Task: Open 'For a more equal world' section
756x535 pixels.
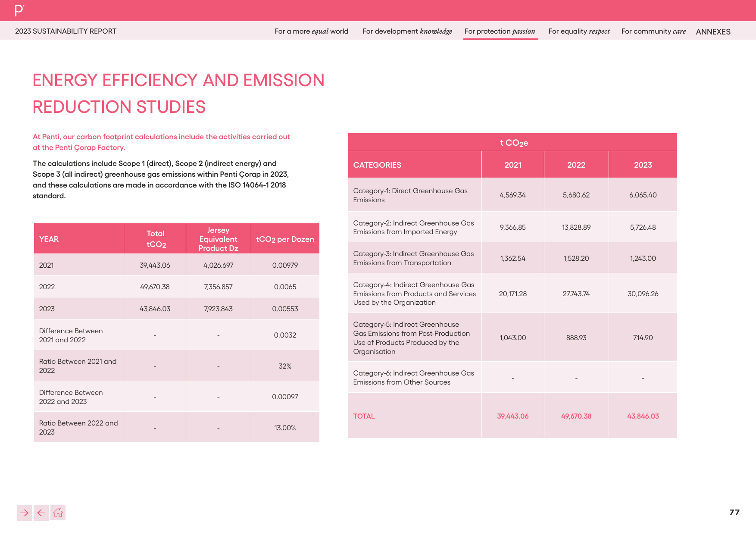Action: 311,31
